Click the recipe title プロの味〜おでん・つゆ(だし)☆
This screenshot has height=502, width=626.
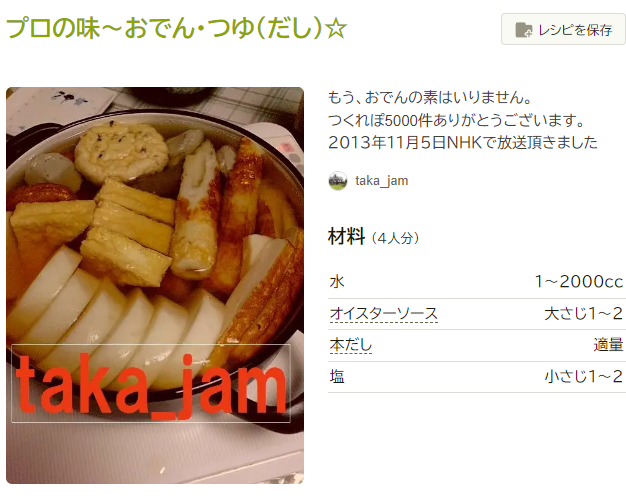(x=176, y=28)
